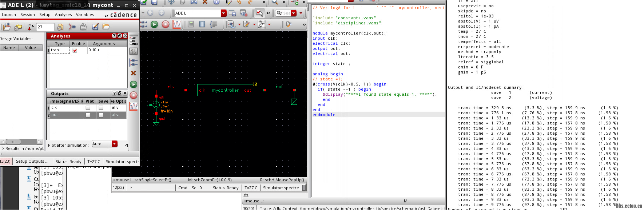Select the out output row name
644x210 pixels.
pos(64,115)
